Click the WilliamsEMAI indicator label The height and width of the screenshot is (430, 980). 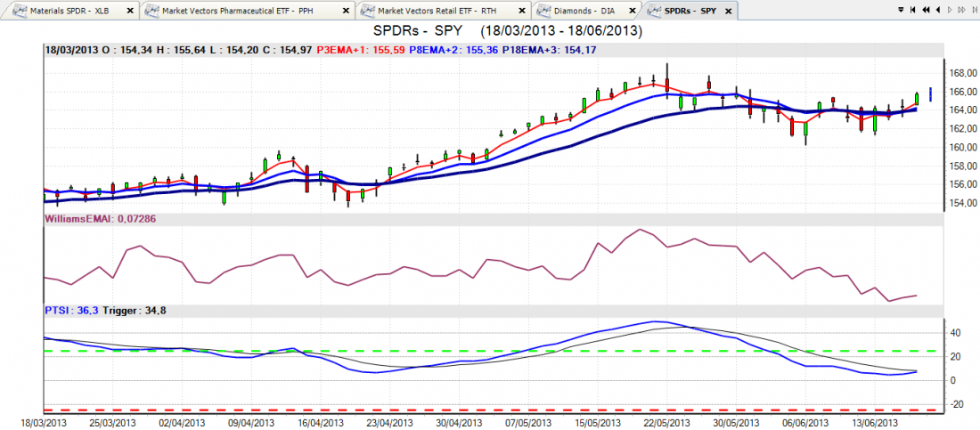pos(82,217)
